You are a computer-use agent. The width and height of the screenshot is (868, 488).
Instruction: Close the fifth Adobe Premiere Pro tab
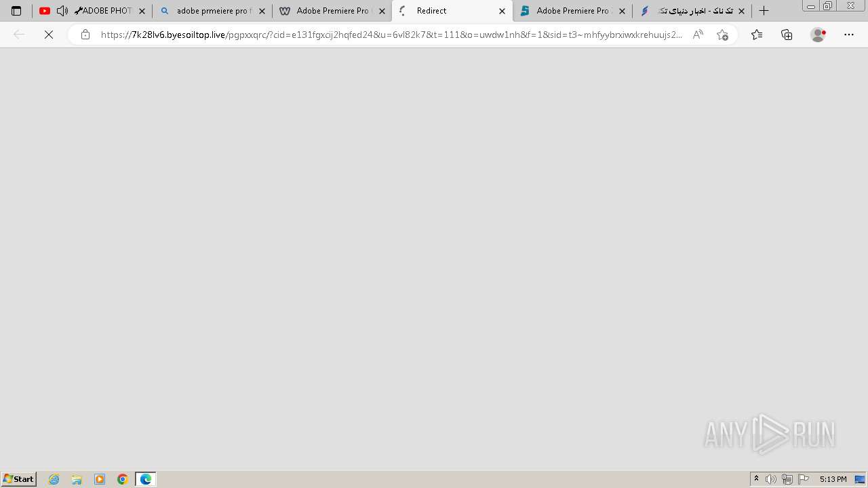point(622,12)
